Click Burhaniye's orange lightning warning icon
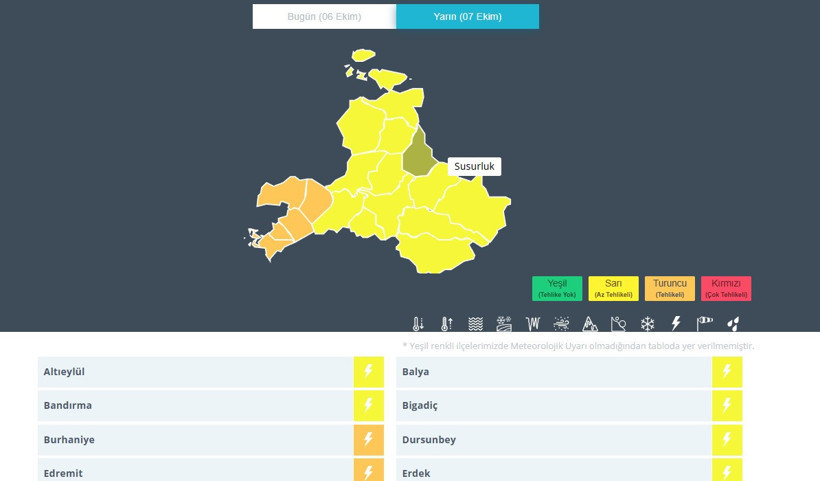This screenshot has height=481, width=820. tap(369, 440)
